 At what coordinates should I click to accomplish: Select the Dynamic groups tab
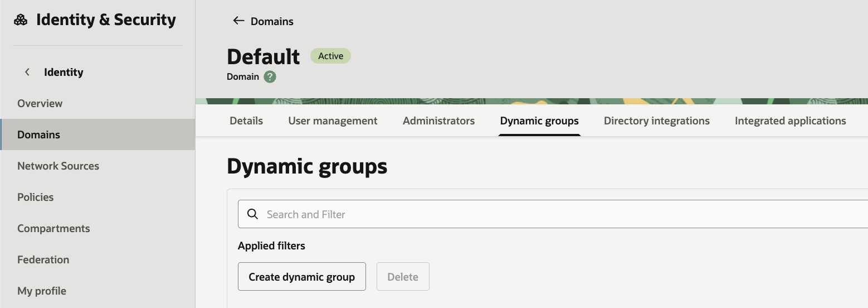539,121
